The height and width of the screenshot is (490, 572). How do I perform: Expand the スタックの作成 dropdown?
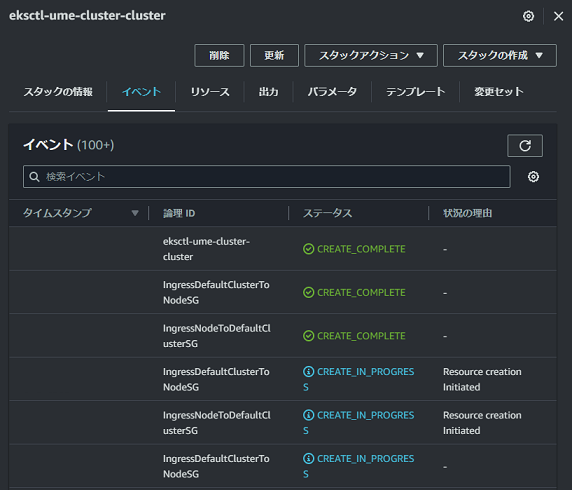[x=500, y=55]
